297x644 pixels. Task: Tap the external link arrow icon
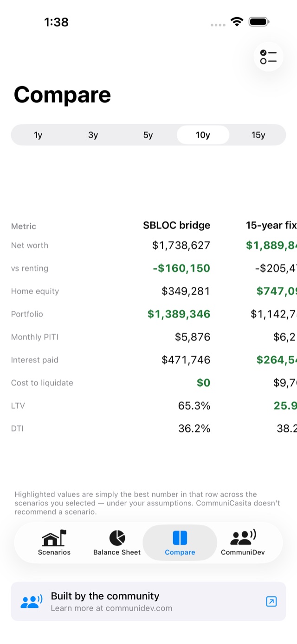(x=271, y=601)
